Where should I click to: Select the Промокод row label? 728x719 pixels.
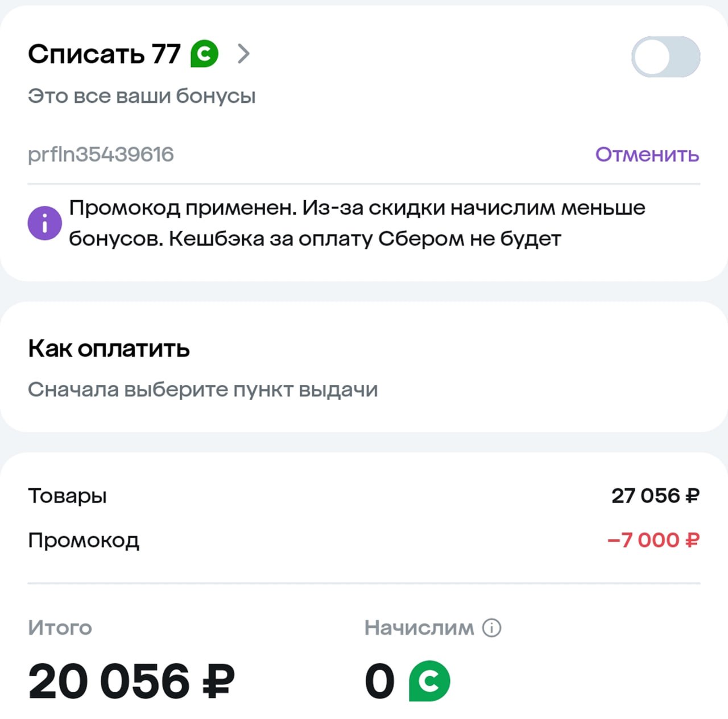(x=84, y=540)
